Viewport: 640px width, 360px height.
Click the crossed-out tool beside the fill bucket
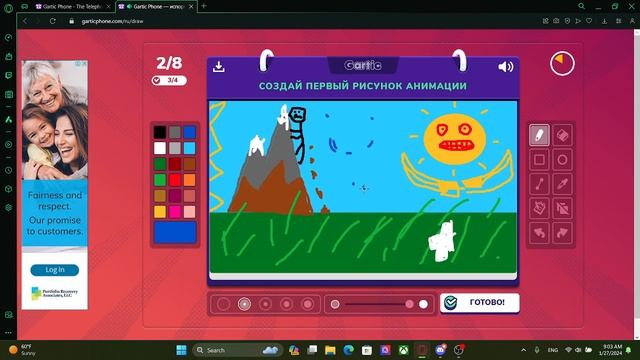coord(562,209)
